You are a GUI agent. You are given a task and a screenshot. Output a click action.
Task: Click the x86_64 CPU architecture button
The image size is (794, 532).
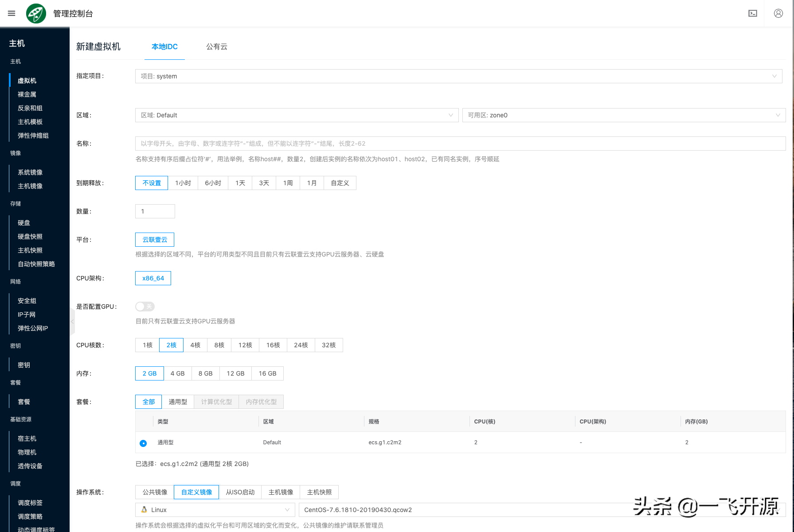coord(153,278)
